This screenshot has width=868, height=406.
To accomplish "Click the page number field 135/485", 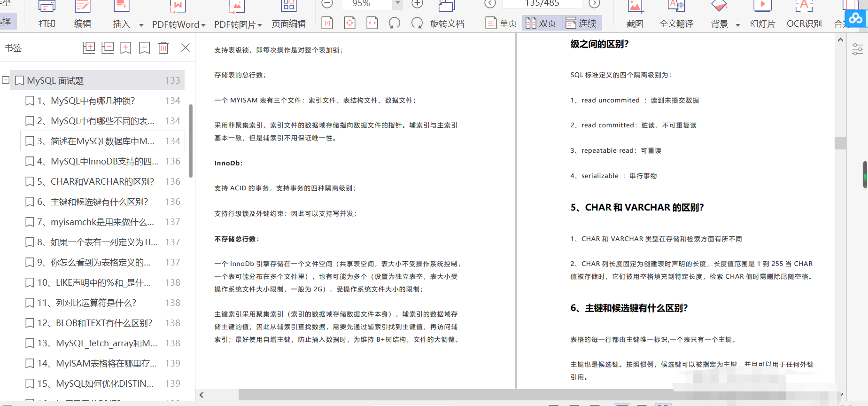I will 542,4.
